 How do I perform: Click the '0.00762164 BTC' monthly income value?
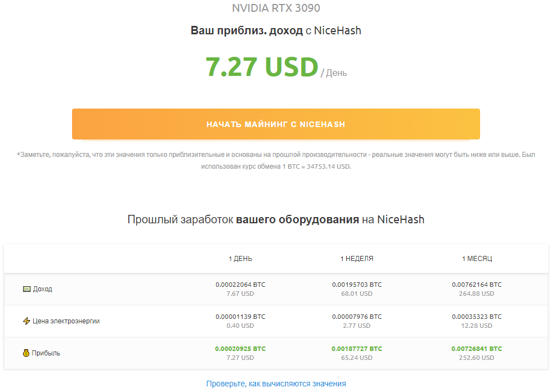coord(477,285)
